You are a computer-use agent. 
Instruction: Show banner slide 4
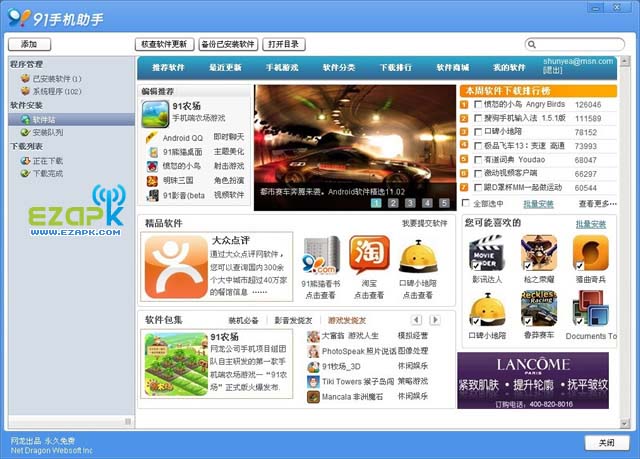coord(427,203)
